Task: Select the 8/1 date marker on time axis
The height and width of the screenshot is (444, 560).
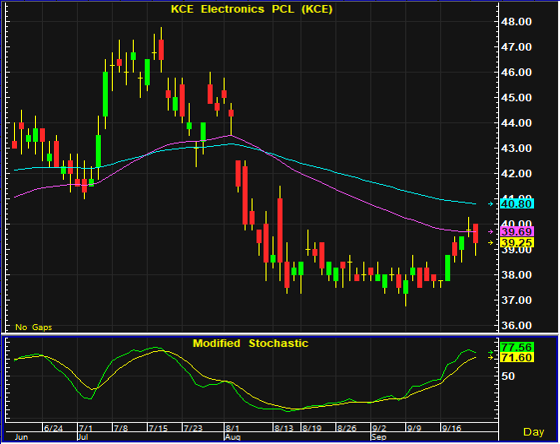Action: [x=233, y=428]
